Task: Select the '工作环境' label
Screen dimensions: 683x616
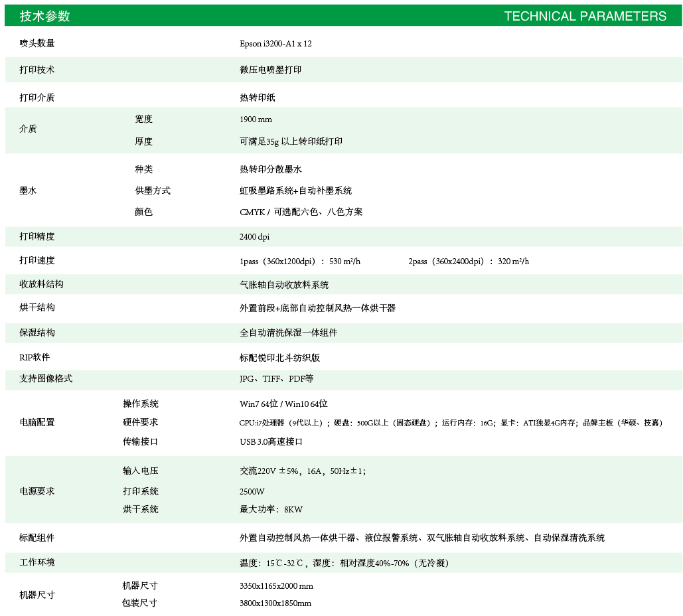Action: (37, 562)
